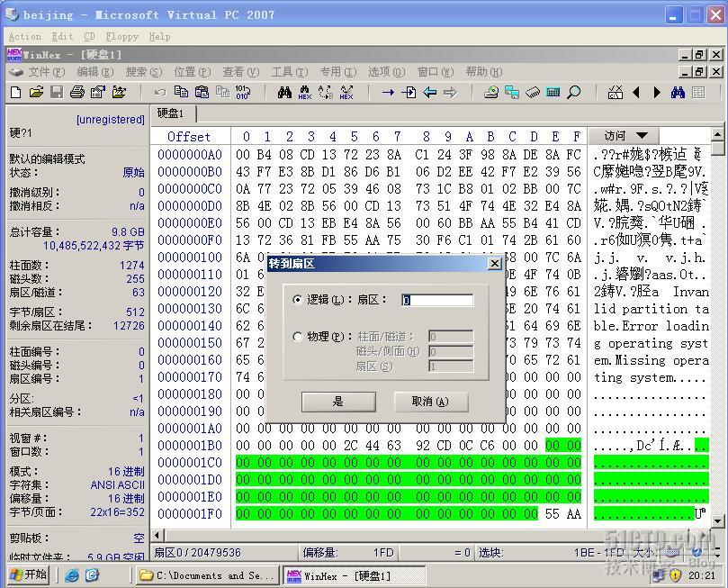The image size is (728, 588).
Task: Open the 搜索(S) menu
Action: [x=143, y=71]
